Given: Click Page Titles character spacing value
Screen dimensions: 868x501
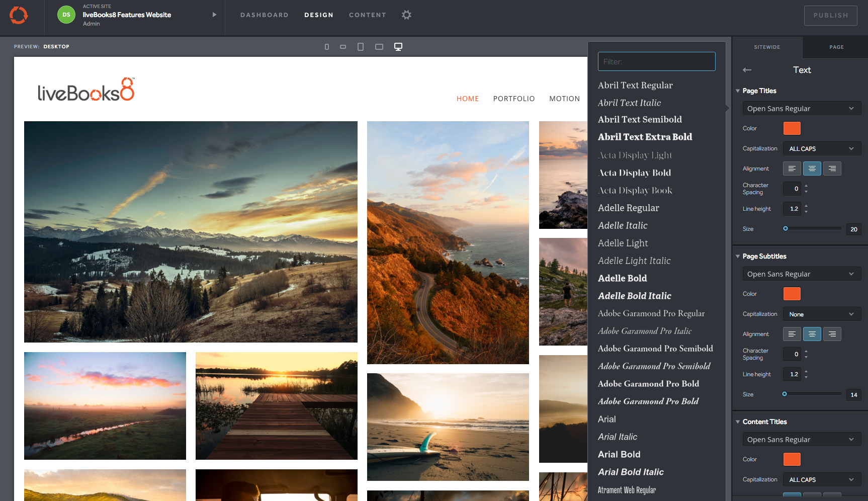Looking at the screenshot, I should click(x=792, y=189).
